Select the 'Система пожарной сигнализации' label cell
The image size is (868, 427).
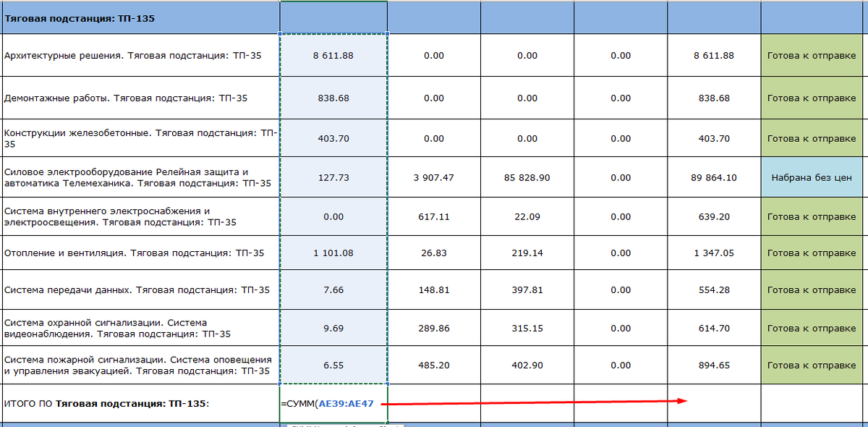(140, 365)
